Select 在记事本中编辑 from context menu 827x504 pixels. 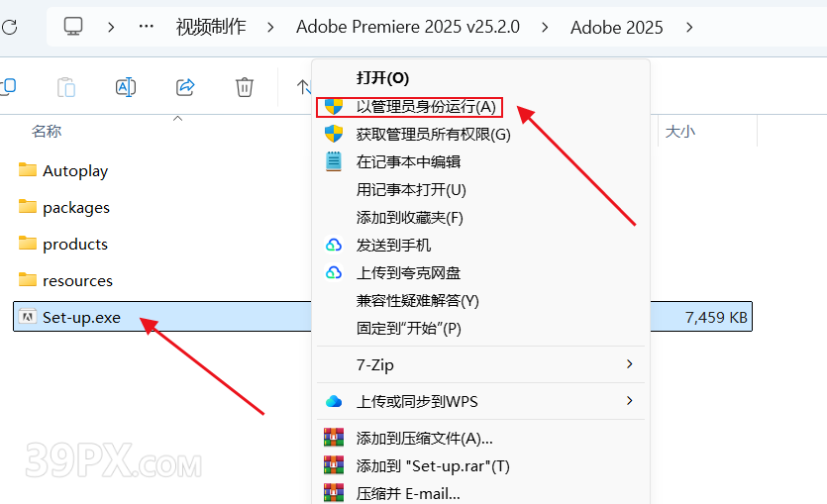(408, 161)
